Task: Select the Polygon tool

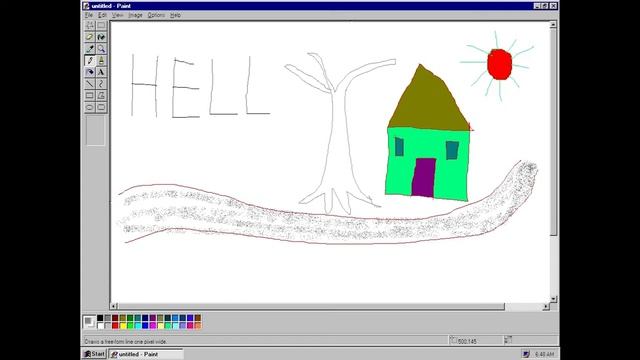Action: [x=101, y=96]
